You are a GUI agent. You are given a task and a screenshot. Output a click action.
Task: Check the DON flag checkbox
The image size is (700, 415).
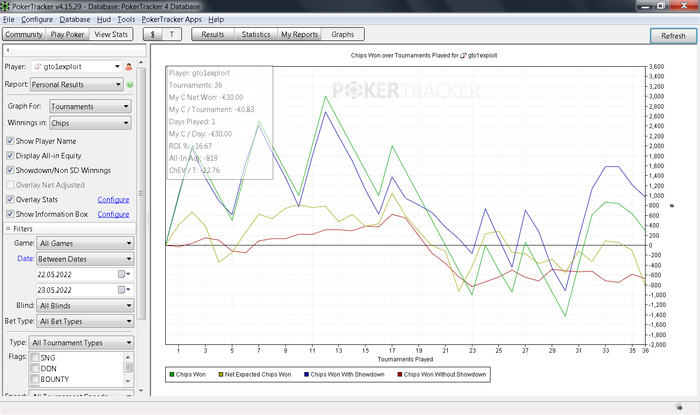[x=34, y=368]
